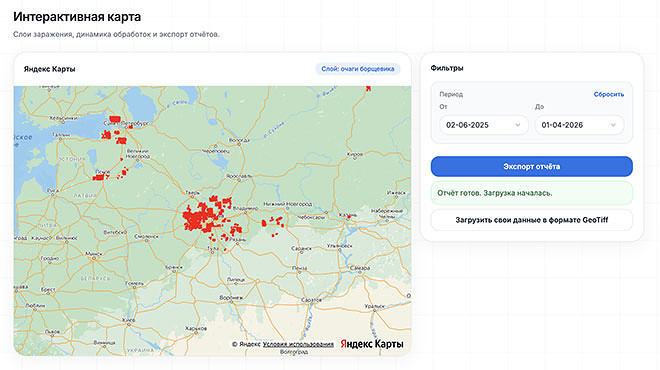660x370 pixels.
Task: Click Нижний Новгород city label on map
Action: tap(287, 204)
